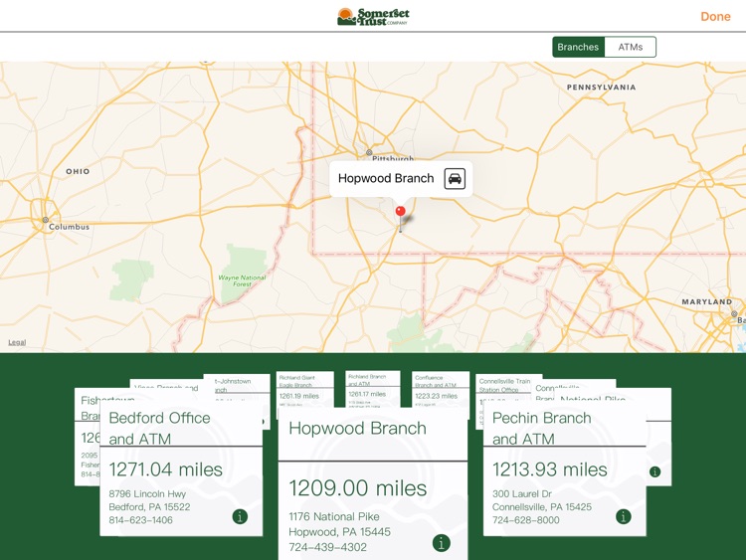Click the Wayne National Forest map label
The image size is (746, 560).
[x=242, y=280]
